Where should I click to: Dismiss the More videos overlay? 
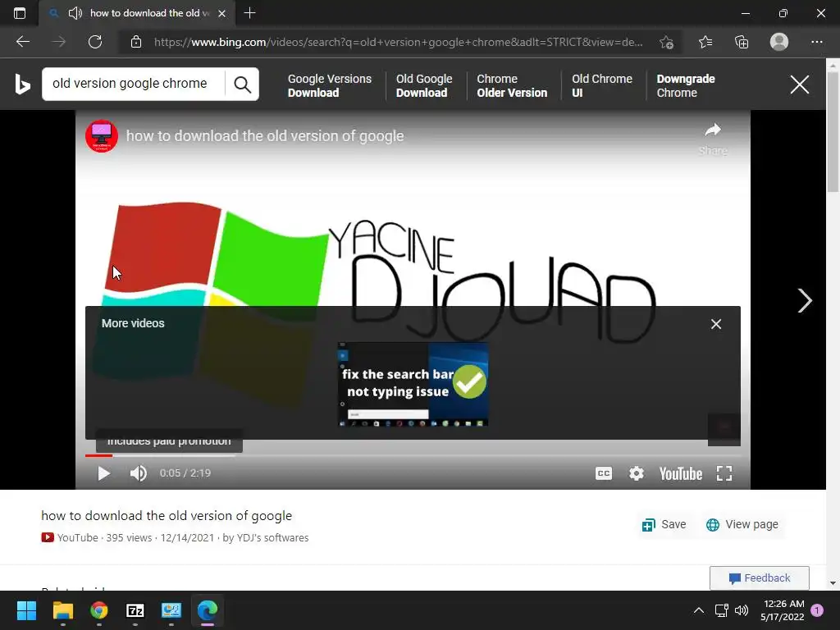[x=715, y=324]
